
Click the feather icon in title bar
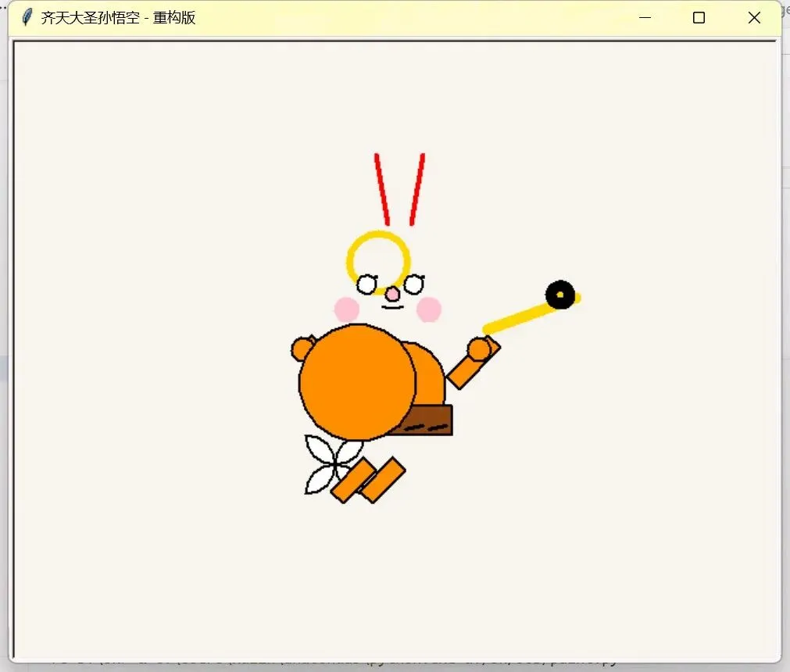pos(27,17)
